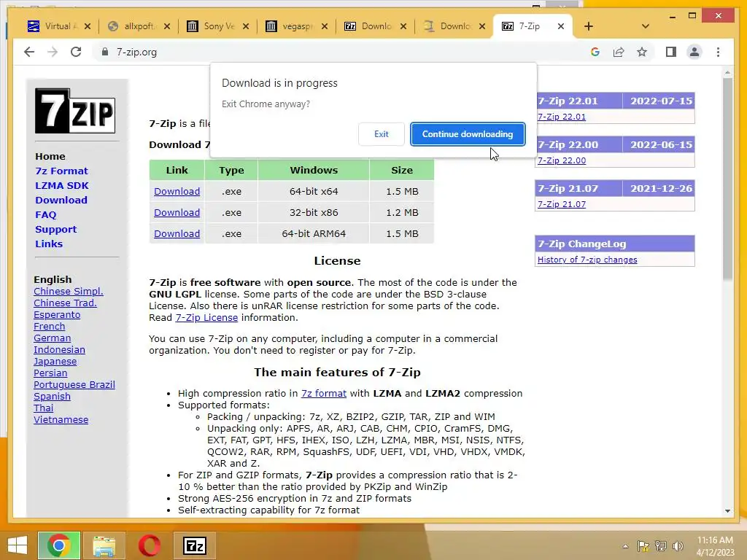Click the forward navigation arrow
This screenshot has height=560, width=747.
(53, 52)
